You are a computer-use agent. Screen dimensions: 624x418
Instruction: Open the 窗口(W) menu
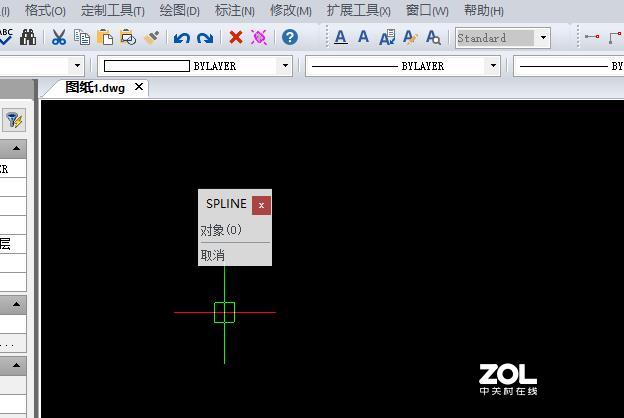(427, 10)
